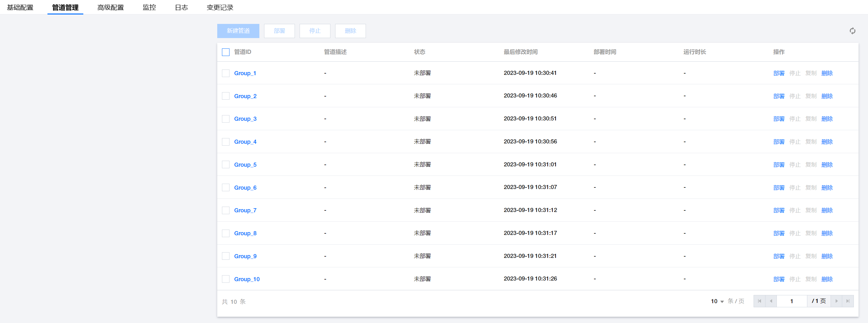868x323 pixels.
Task: Open the Group_7 pipeline link
Action: 245,210
